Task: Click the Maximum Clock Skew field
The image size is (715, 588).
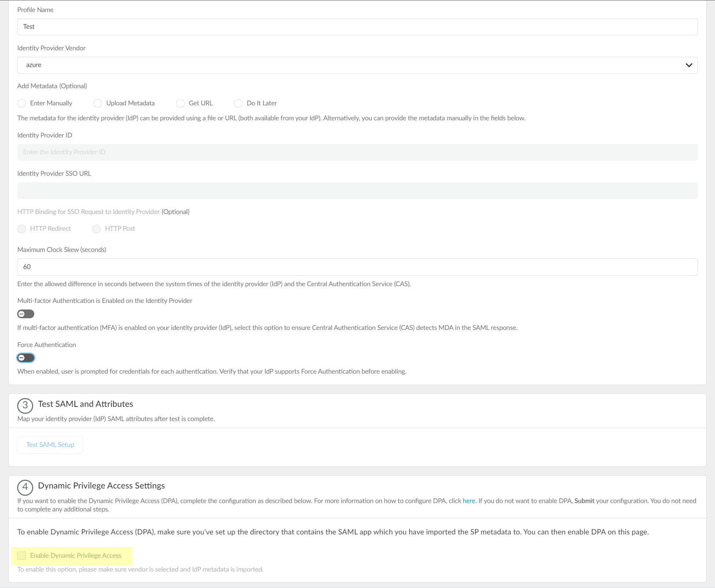Action: 357,267
